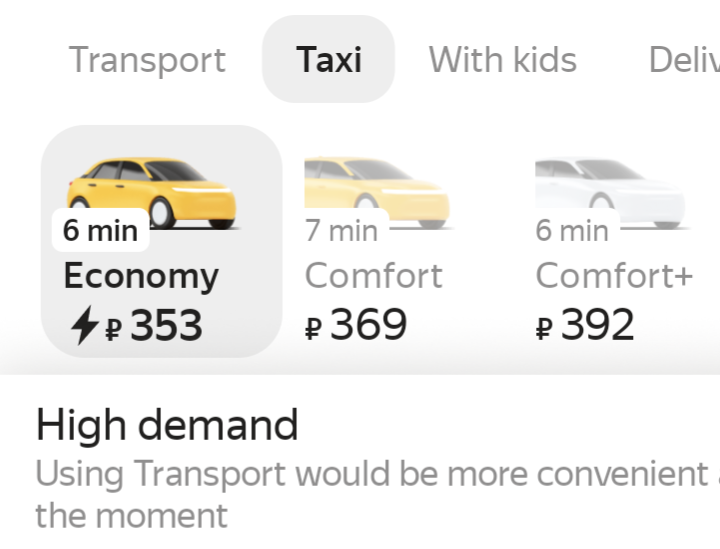Open the partially visible Delivery tab

pyautogui.click(x=684, y=60)
